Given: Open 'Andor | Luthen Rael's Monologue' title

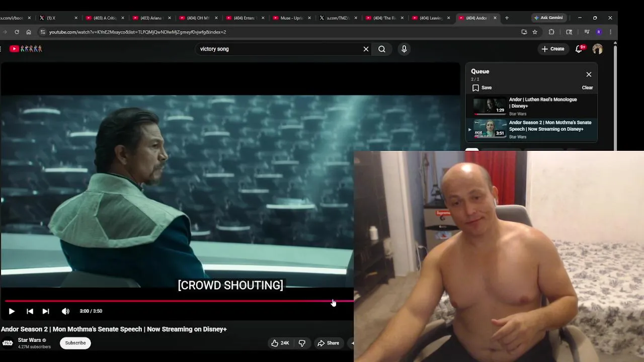Looking at the screenshot, I should (x=543, y=103).
